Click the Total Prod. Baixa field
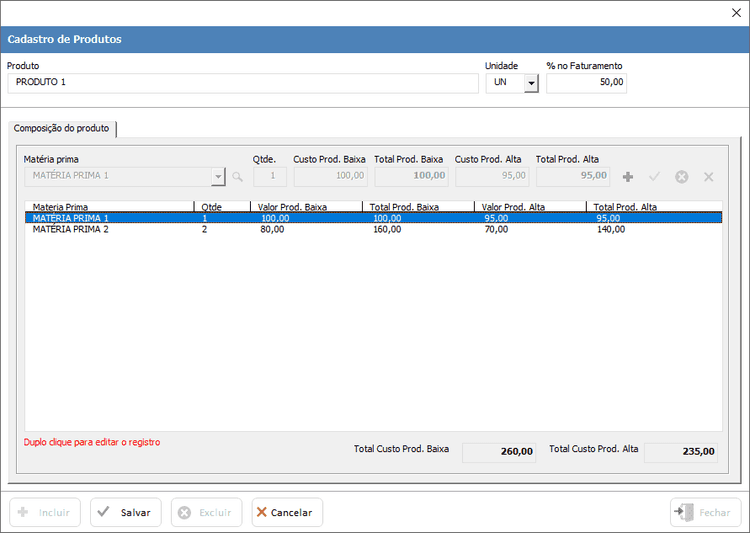750x533 pixels. [x=411, y=176]
